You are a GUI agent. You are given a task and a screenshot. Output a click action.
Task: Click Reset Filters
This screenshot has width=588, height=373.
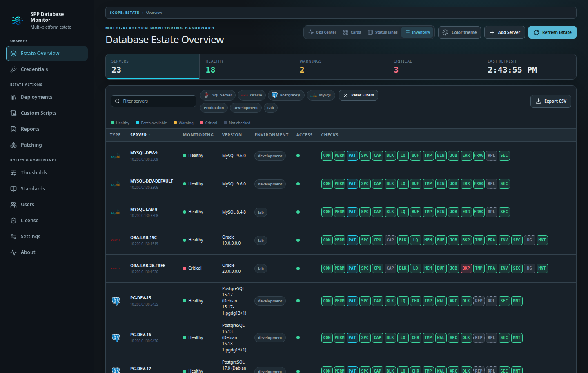359,95
